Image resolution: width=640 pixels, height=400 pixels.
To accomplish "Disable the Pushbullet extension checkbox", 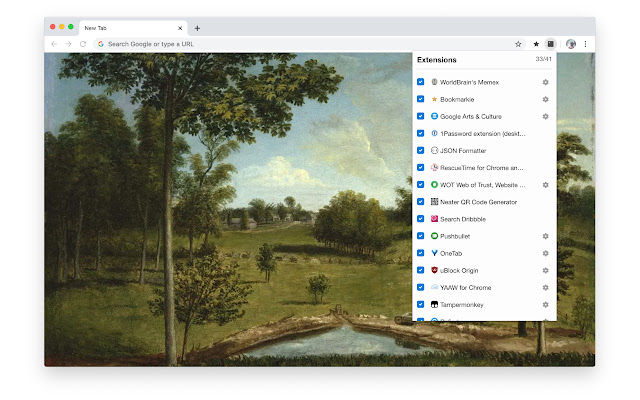I will pyautogui.click(x=420, y=236).
